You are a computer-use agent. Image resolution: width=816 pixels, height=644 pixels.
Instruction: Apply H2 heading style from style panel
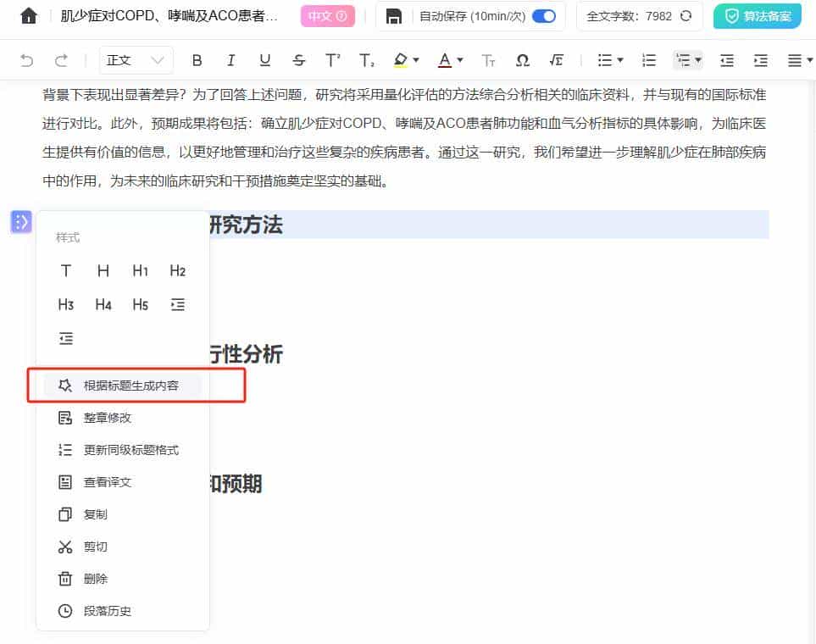pyautogui.click(x=177, y=270)
